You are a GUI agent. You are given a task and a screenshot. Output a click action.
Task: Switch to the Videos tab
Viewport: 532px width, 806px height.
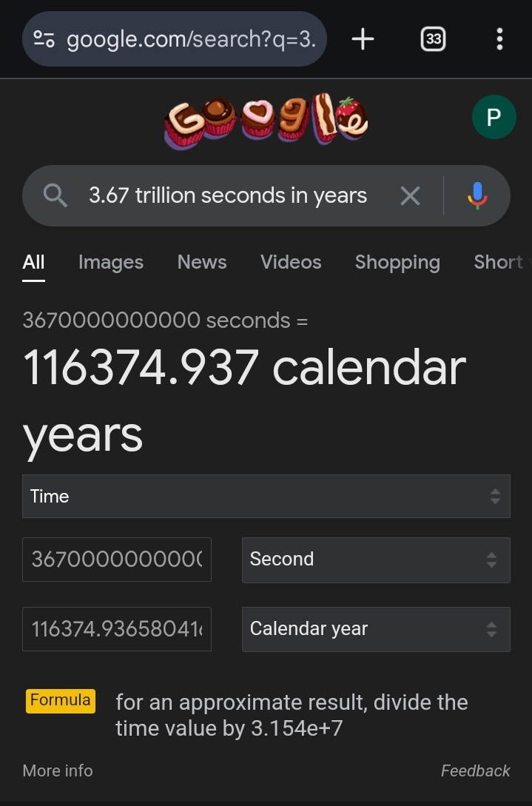[290, 262]
